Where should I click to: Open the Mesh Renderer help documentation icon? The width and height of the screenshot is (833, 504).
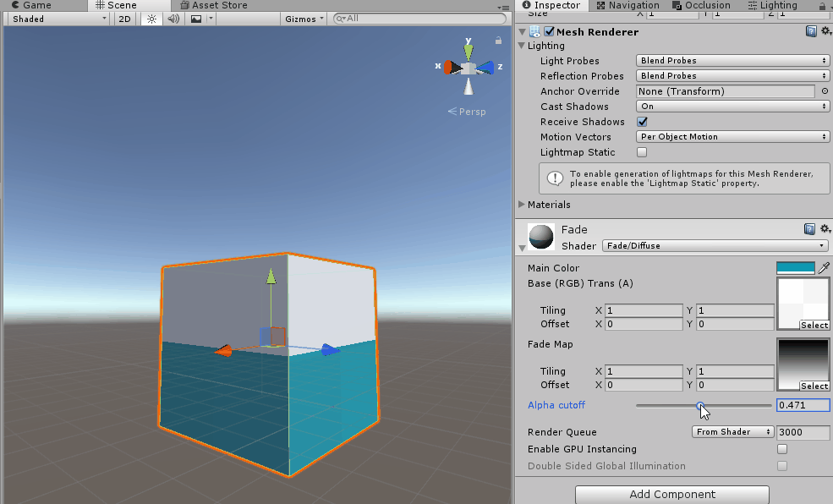coord(811,31)
